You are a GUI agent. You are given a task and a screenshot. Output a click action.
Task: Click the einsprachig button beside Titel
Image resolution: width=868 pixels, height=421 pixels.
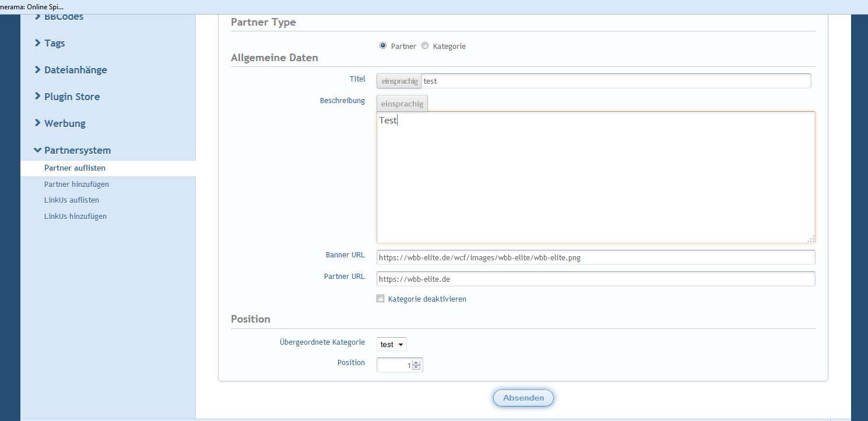coord(399,81)
